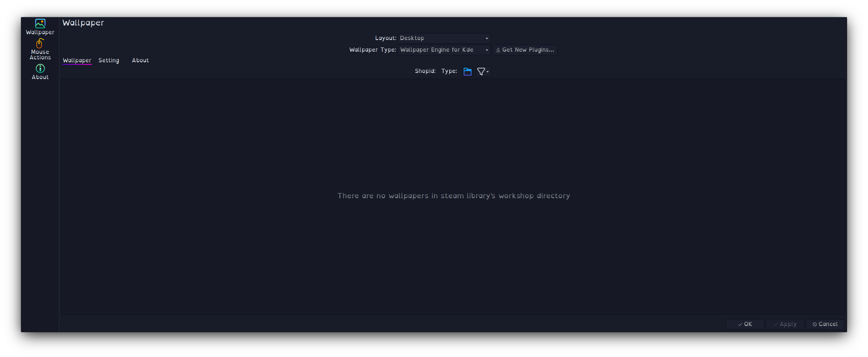868x357 pixels.
Task: Switch to the Wallpaper tab
Action: click(x=77, y=60)
